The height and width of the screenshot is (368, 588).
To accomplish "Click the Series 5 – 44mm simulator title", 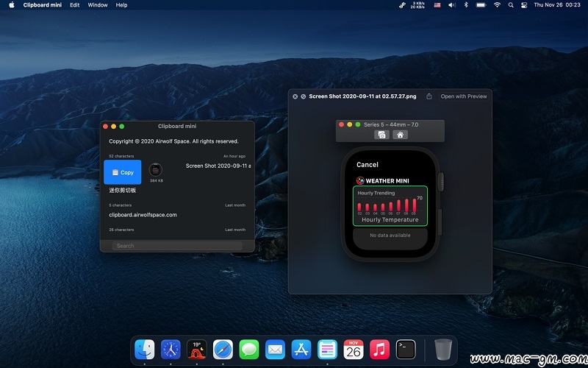I will click(391, 124).
